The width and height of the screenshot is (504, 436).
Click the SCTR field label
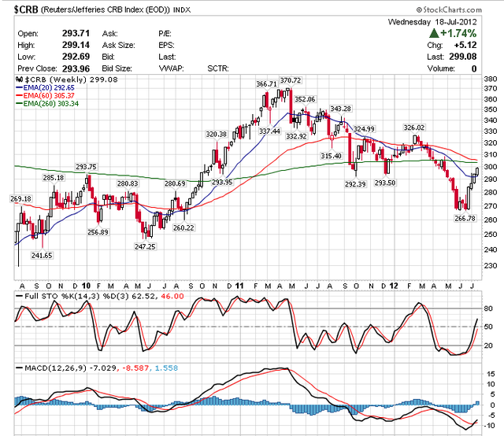coord(218,68)
